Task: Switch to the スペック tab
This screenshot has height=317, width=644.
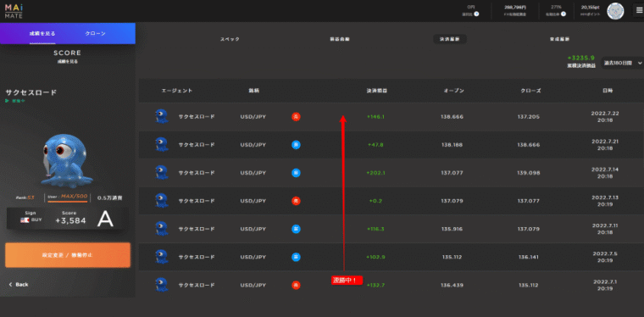Action: click(x=230, y=39)
